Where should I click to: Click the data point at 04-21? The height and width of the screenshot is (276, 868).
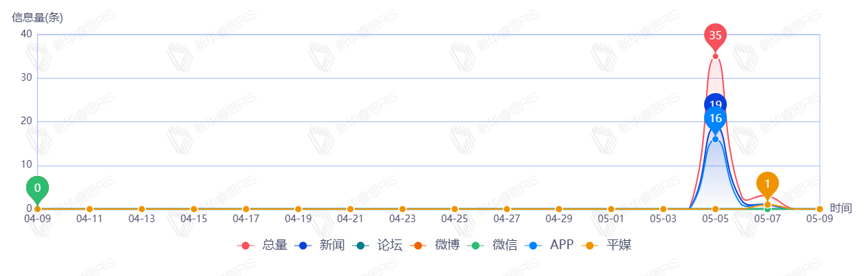tap(350, 209)
